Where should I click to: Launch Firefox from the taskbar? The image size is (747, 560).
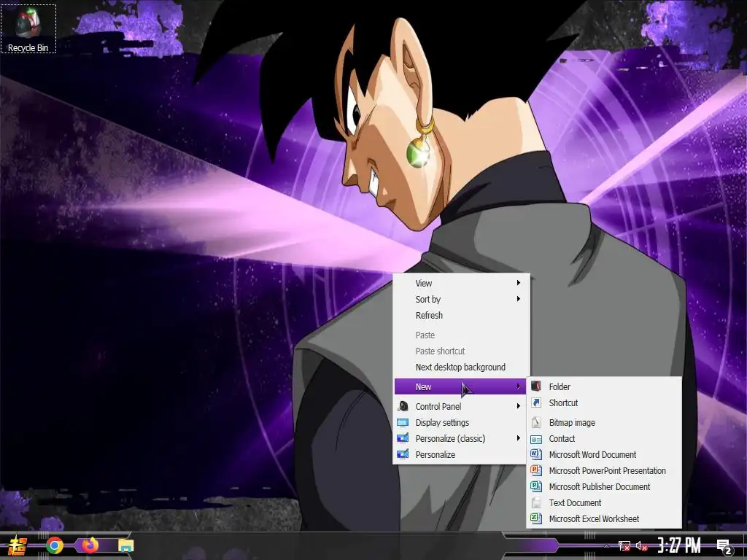click(x=90, y=545)
